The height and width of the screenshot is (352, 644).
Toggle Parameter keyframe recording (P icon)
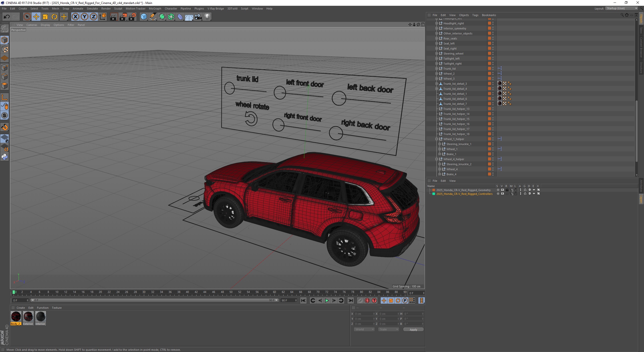[x=405, y=300]
